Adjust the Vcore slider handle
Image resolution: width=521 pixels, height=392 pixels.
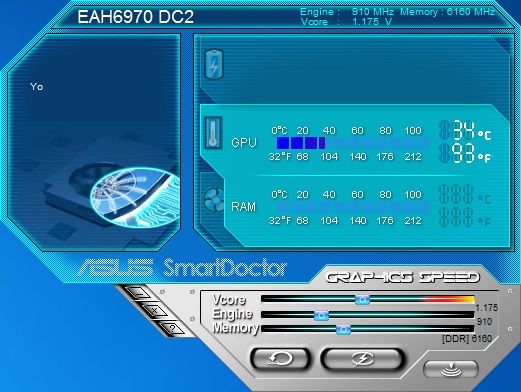[362, 299]
